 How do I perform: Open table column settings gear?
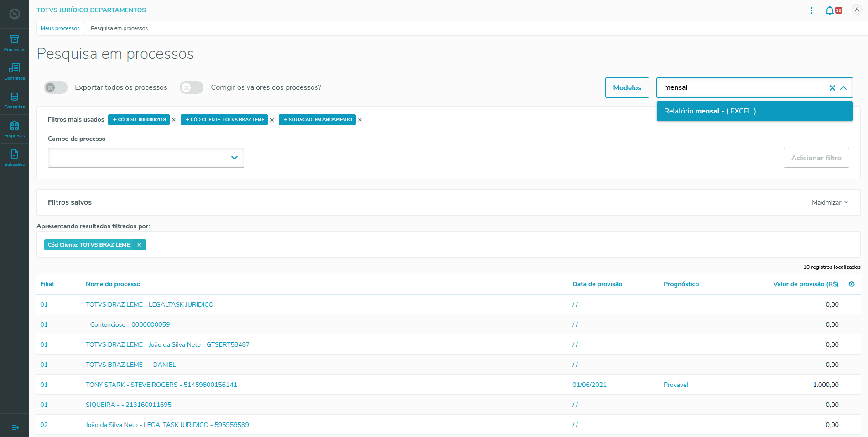tap(852, 284)
